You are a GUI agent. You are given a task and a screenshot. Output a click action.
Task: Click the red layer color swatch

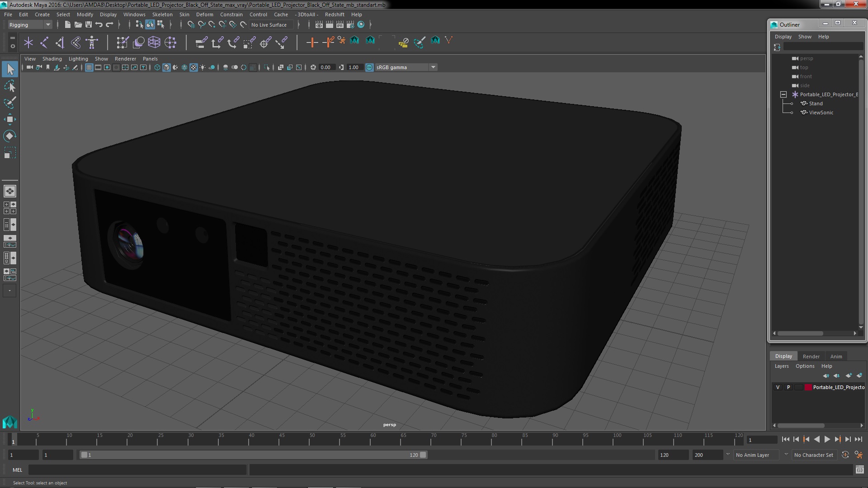coord(808,387)
